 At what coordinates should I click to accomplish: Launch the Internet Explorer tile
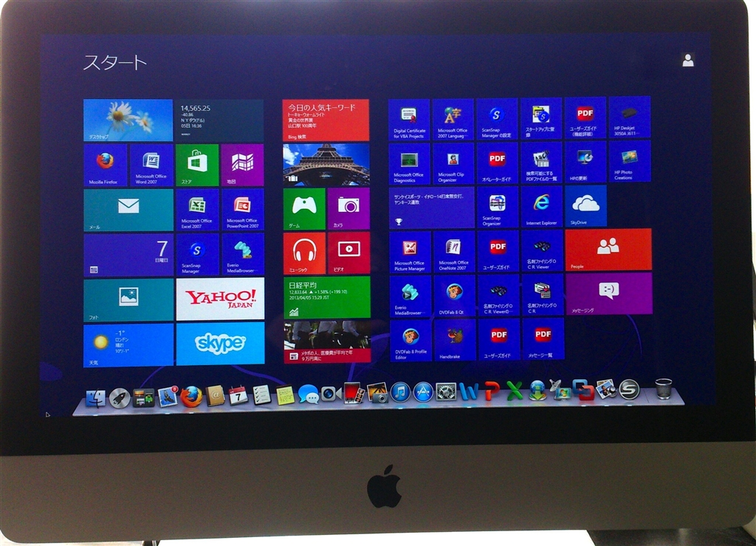(541, 206)
